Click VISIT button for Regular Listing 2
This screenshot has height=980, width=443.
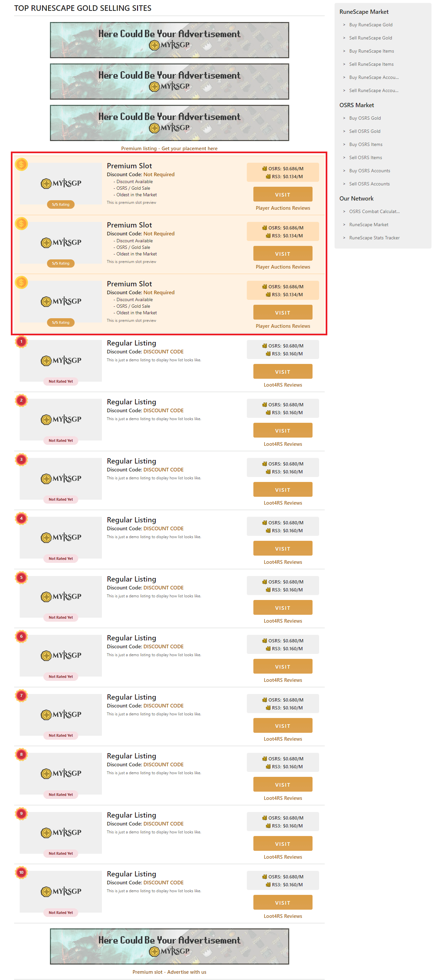tap(283, 431)
